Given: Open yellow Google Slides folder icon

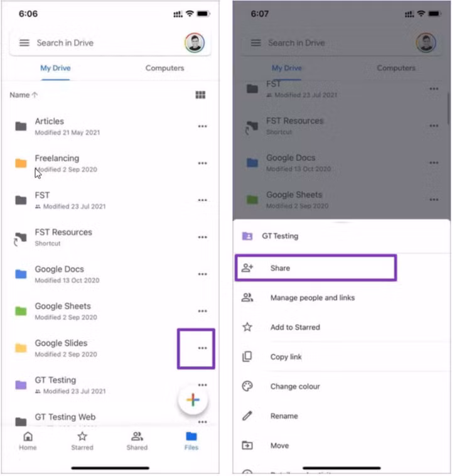Looking at the screenshot, I should (21, 348).
